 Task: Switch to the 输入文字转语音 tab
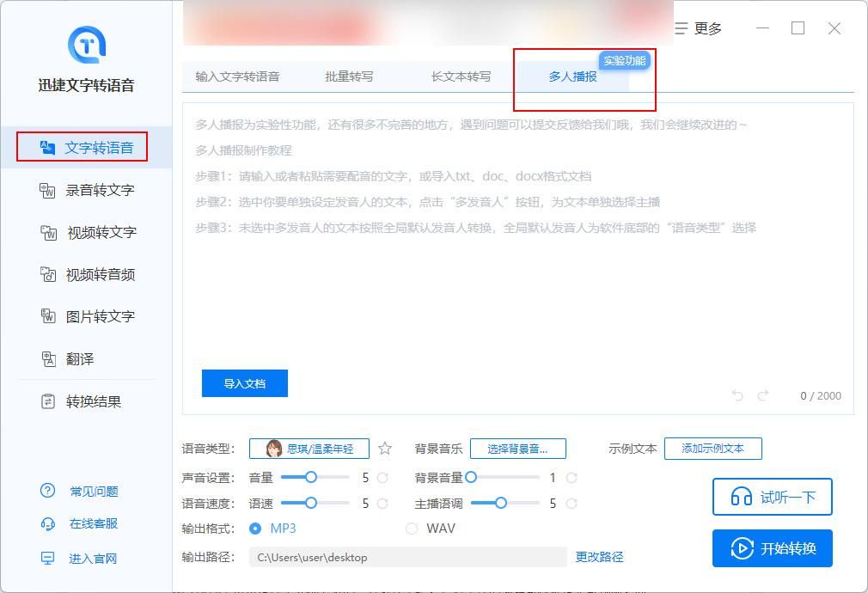[237, 77]
